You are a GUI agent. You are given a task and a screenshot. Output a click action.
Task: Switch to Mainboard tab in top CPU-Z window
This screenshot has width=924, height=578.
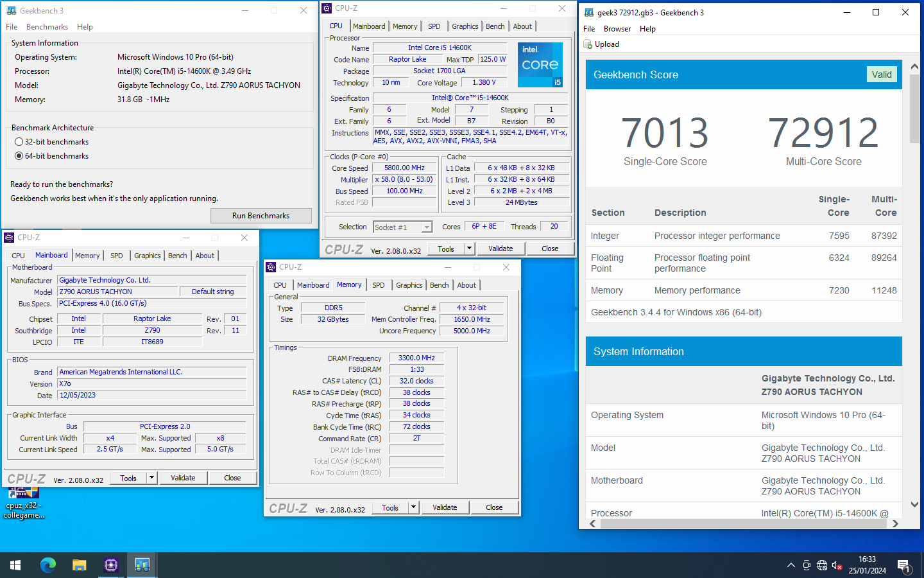point(369,26)
